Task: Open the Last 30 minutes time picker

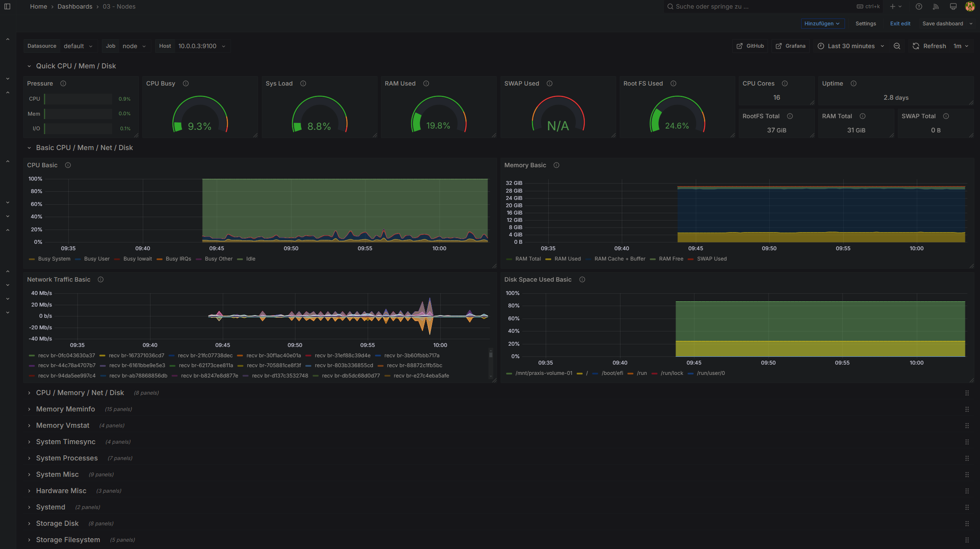Action: (851, 46)
